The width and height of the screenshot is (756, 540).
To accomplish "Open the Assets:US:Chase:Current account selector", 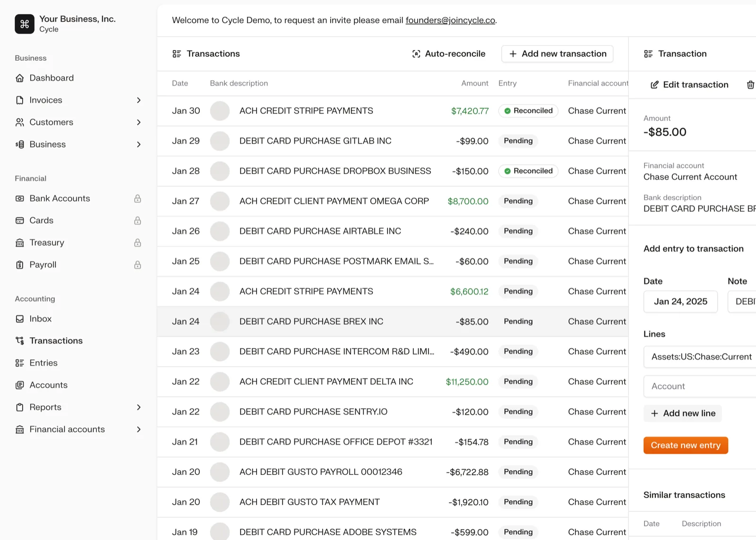I will pyautogui.click(x=700, y=357).
